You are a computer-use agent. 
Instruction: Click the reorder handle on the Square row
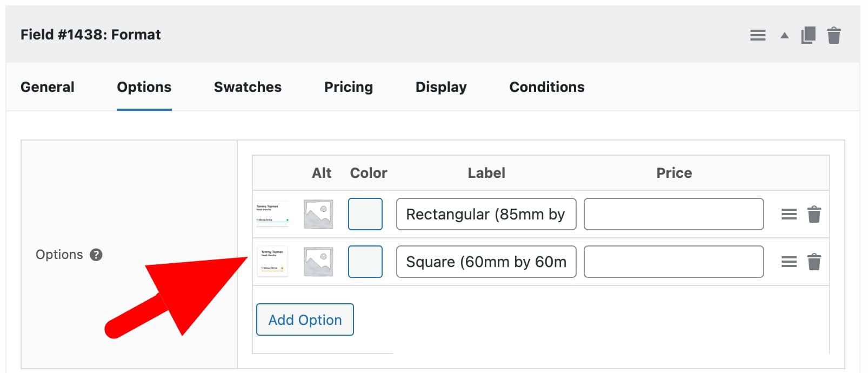(789, 262)
